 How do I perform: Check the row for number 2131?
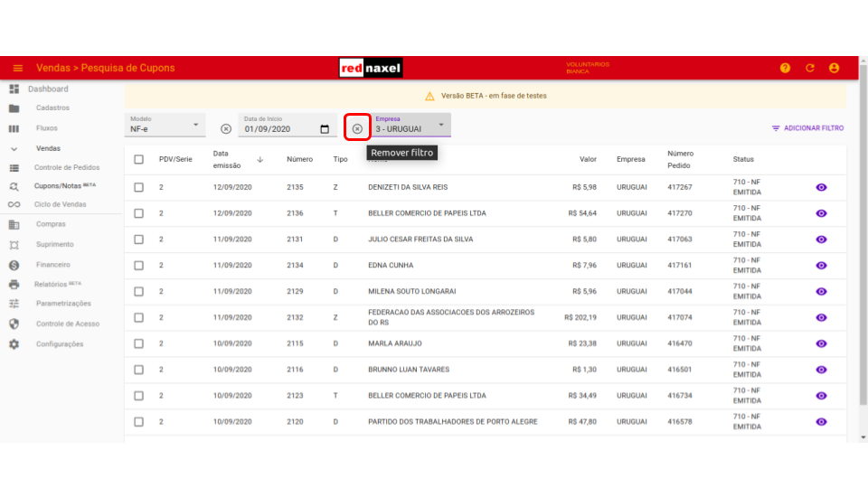pyautogui.click(x=139, y=239)
